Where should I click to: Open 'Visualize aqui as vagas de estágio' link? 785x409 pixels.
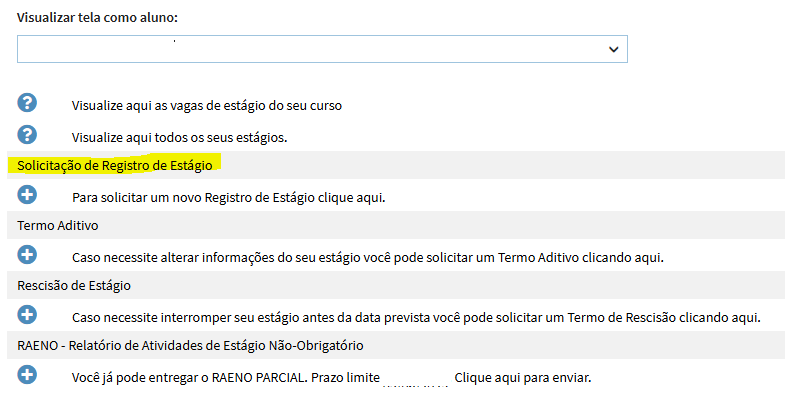pos(207,106)
